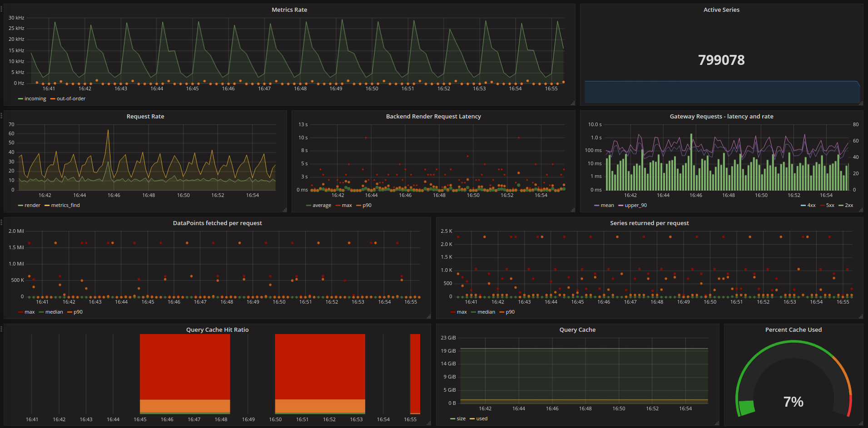This screenshot has width=868, height=428.
Task: Click the 7% gauge value
Action: 793,402
